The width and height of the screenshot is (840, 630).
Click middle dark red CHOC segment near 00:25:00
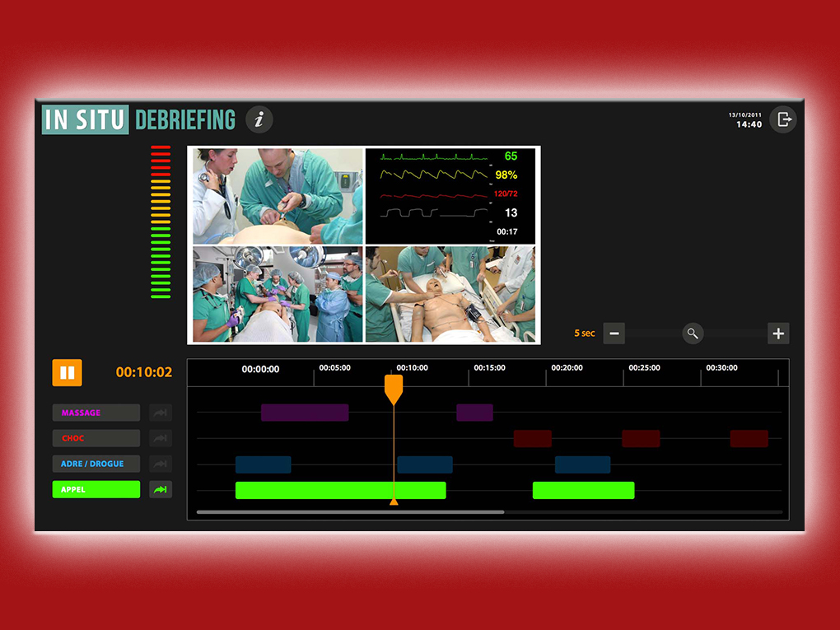(641, 438)
